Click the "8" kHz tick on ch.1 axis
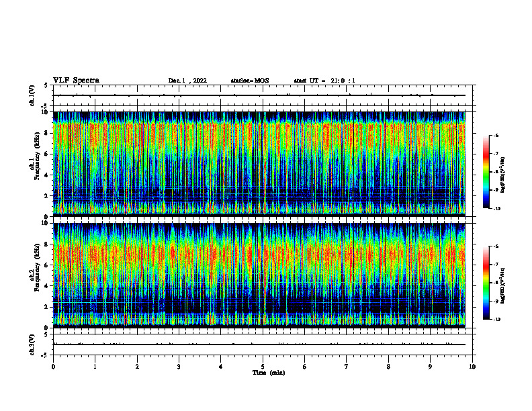 (46, 133)
